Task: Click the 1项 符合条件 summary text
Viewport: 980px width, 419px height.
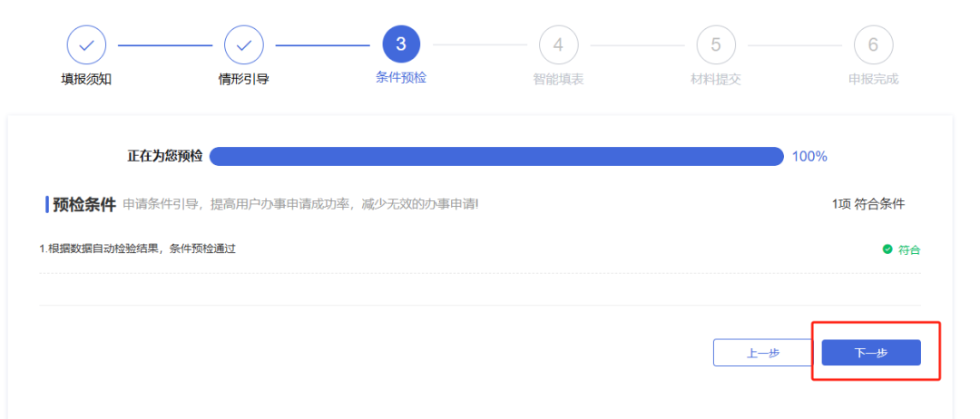Action: [x=868, y=204]
